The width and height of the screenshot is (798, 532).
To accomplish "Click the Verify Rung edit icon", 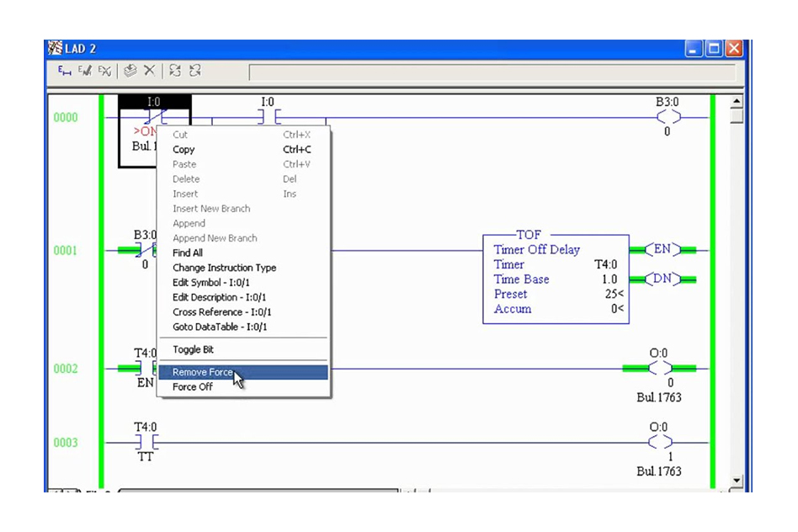I will tap(84, 72).
